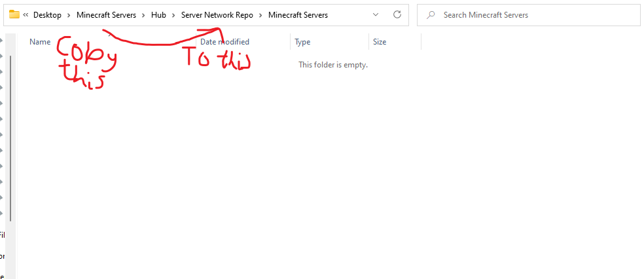Show hidden path segments via double chevron
Screen dimensions: 644x279
[x=26, y=15]
